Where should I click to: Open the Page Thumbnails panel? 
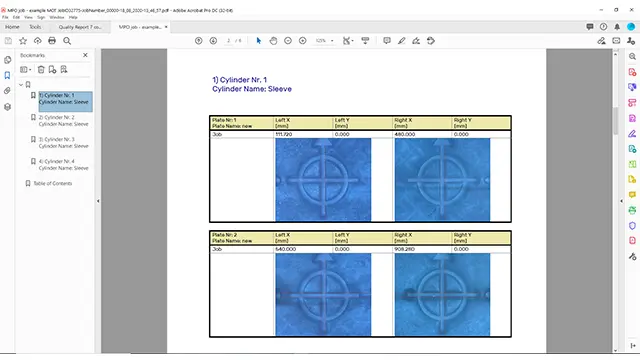[x=7, y=60]
